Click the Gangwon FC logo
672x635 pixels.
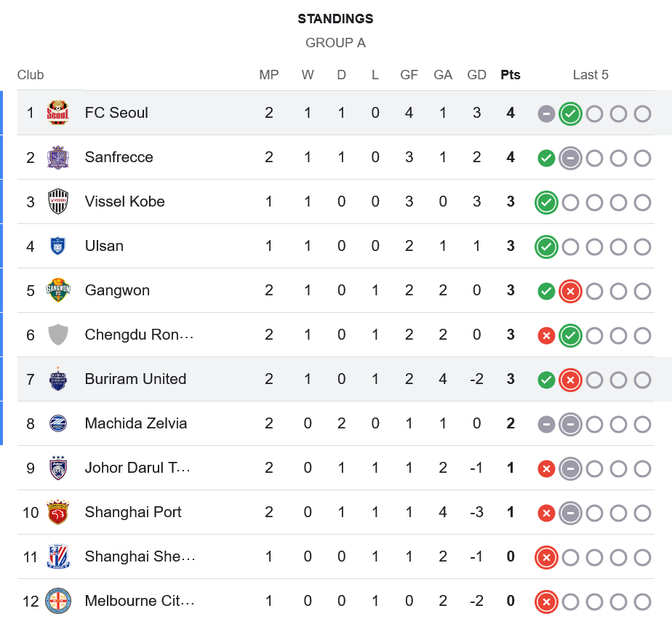(58, 290)
